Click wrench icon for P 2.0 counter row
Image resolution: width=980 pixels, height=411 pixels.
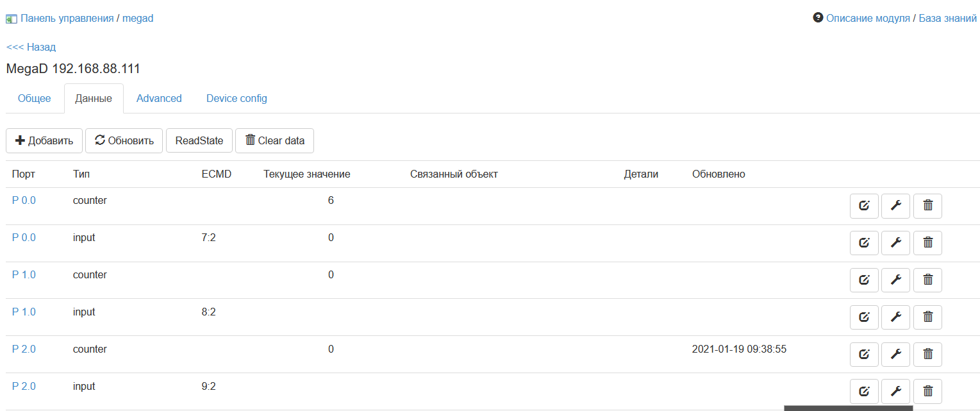pos(896,355)
